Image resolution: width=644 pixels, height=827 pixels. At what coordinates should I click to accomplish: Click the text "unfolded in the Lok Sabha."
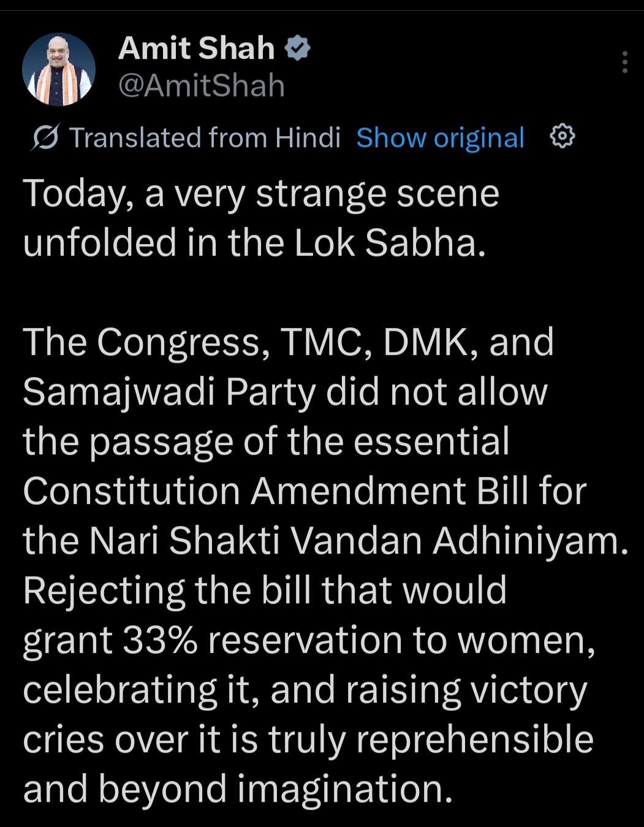(254, 243)
